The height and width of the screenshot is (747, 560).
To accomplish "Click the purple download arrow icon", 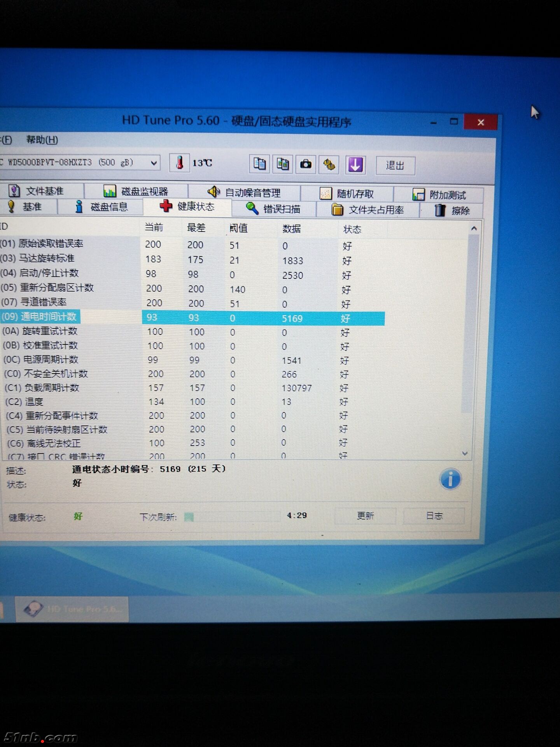I will pyautogui.click(x=355, y=165).
